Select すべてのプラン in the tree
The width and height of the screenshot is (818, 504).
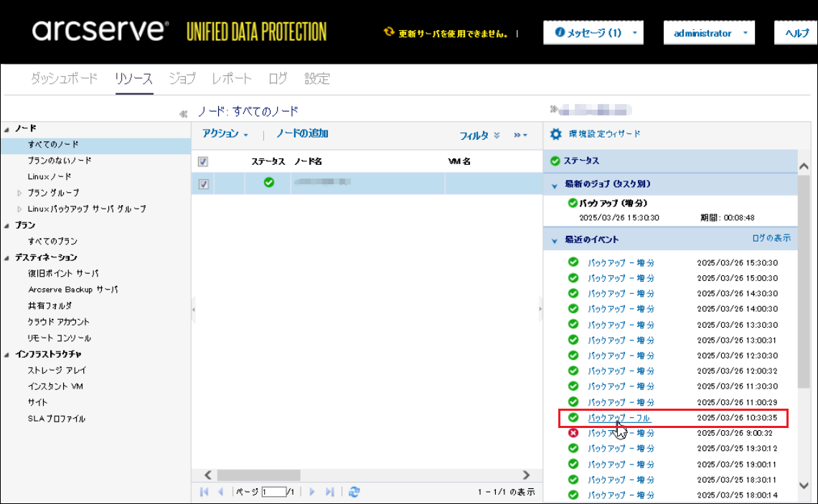(52, 242)
